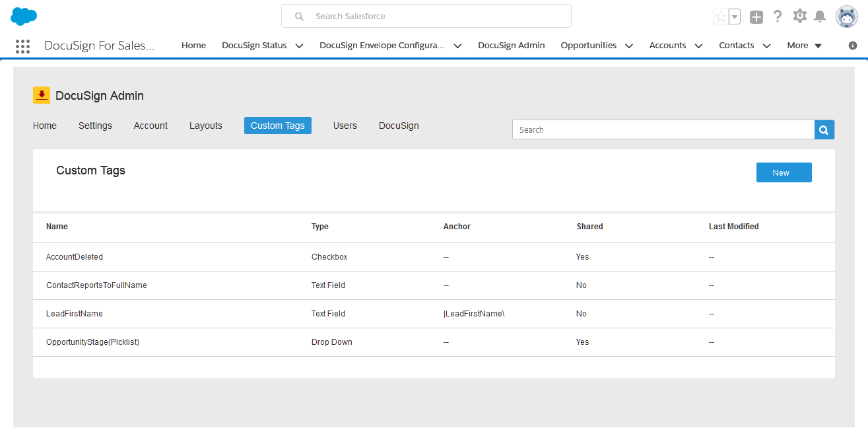Go to the Home navigation tab
868x438 pixels.
click(x=194, y=46)
